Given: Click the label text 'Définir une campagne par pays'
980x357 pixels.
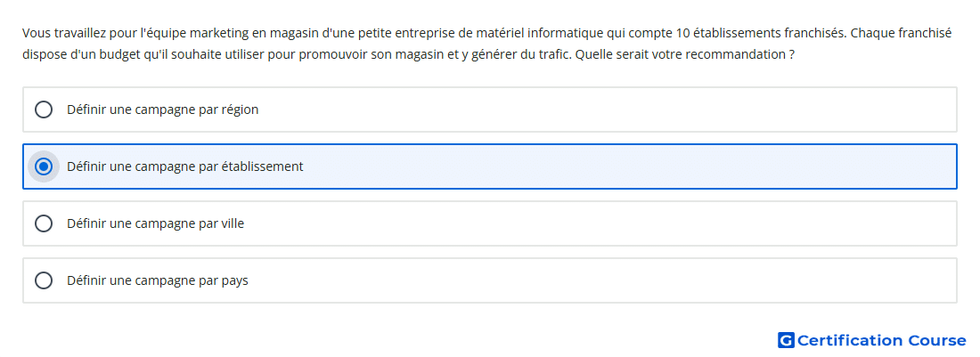Looking at the screenshot, I should click(x=158, y=280).
